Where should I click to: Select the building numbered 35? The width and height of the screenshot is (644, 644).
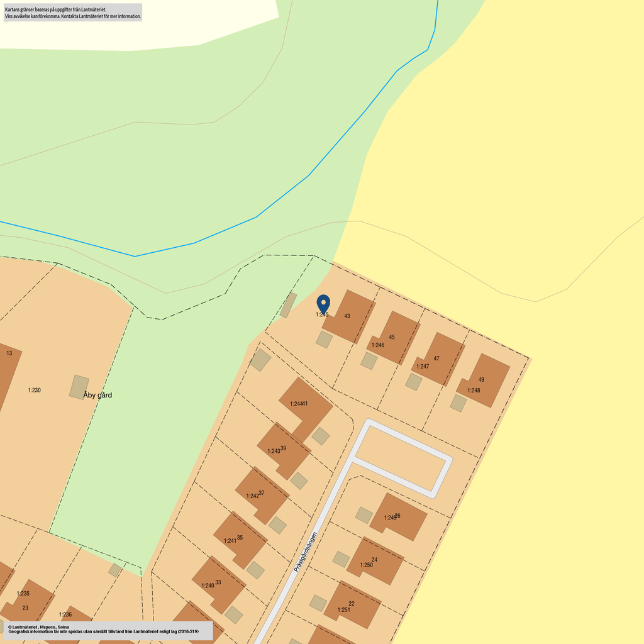point(240,538)
